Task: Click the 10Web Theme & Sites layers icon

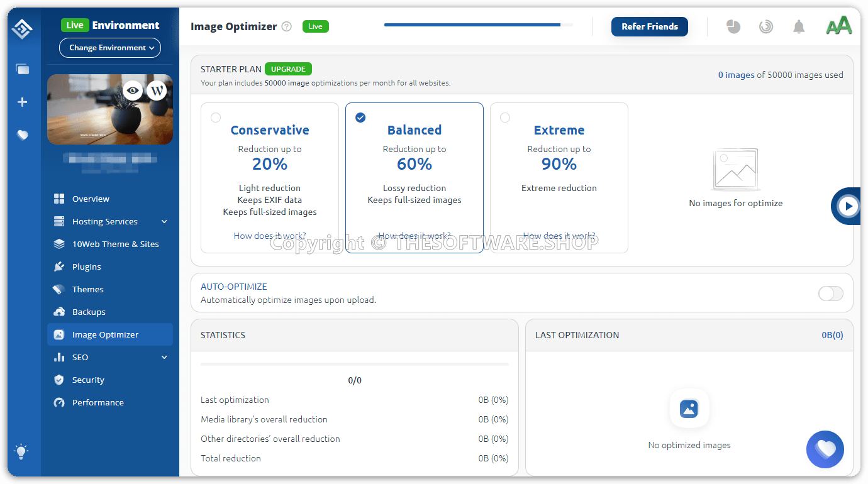Action: point(59,244)
